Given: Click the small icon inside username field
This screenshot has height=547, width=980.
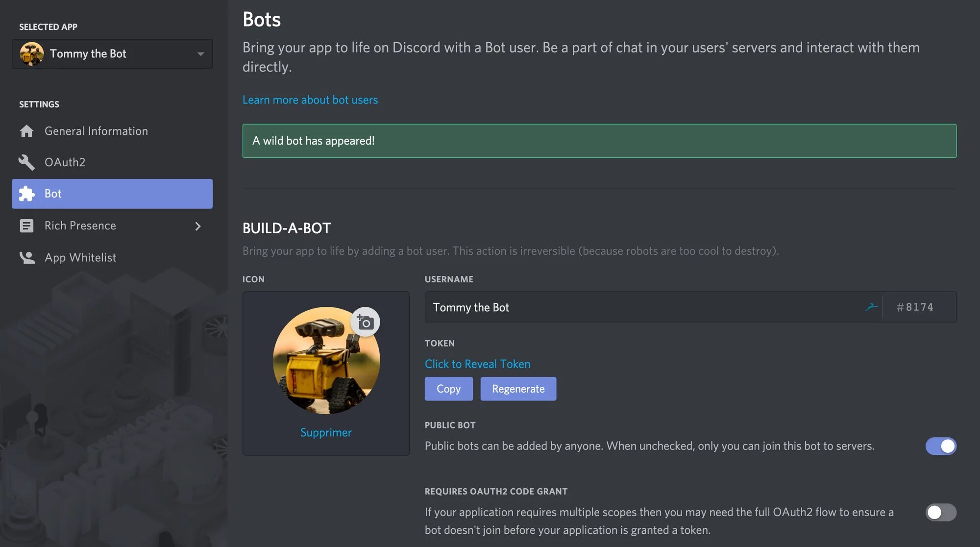Looking at the screenshot, I should point(871,307).
